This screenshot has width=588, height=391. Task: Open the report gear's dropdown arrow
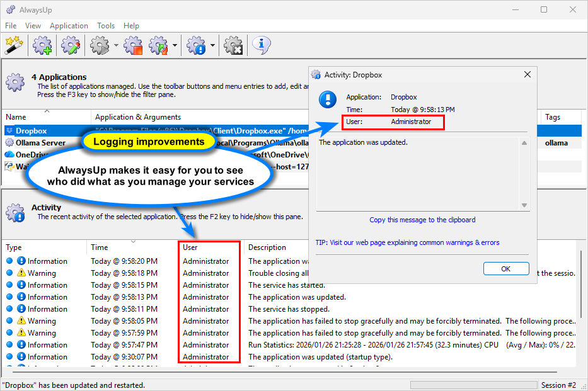coord(212,45)
